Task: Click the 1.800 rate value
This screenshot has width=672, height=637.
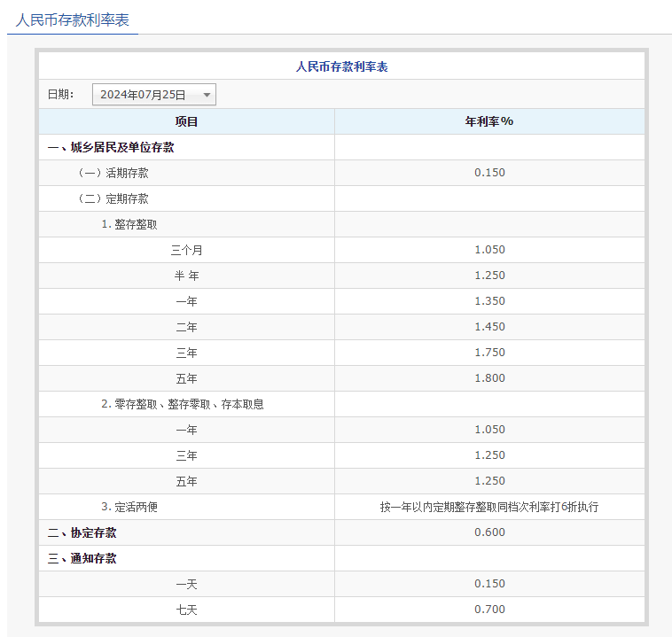Action: 489,378
